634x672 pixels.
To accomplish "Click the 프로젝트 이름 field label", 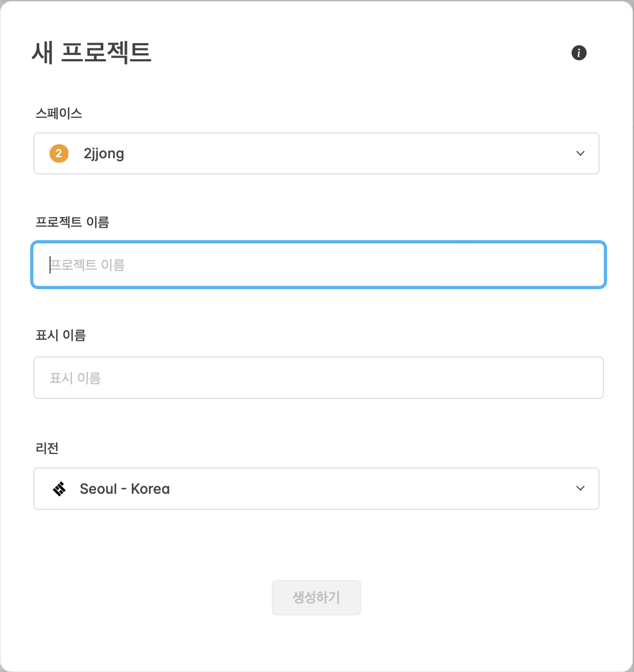I will (72, 222).
